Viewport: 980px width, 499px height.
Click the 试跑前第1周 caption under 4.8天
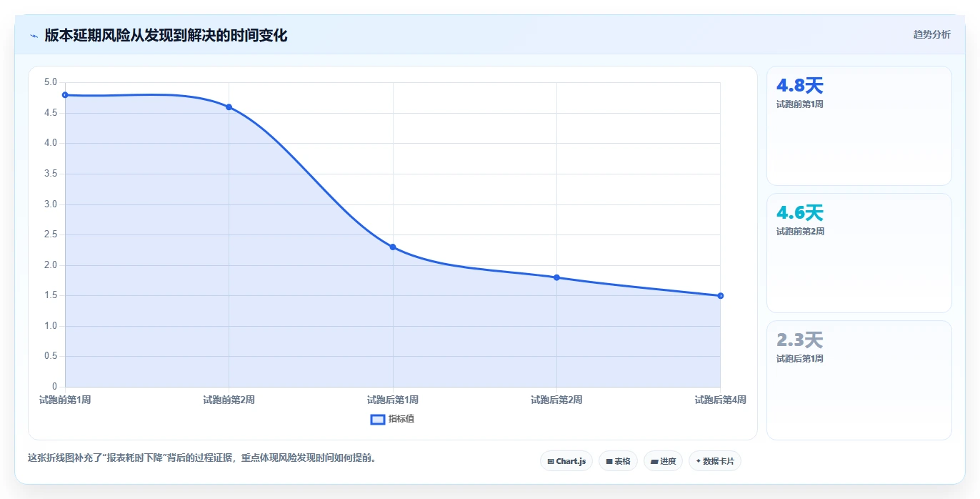click(800, 104)
